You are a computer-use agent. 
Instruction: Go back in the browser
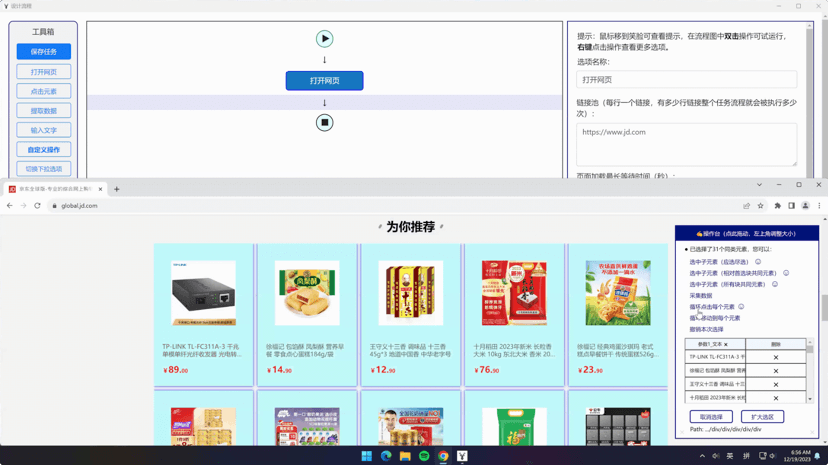10,206
